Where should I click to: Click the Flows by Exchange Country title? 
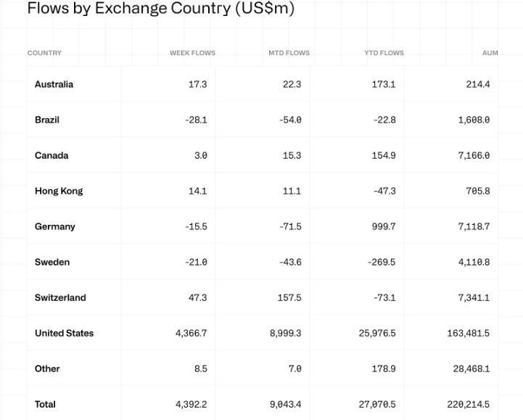click(x=161, y=9)
